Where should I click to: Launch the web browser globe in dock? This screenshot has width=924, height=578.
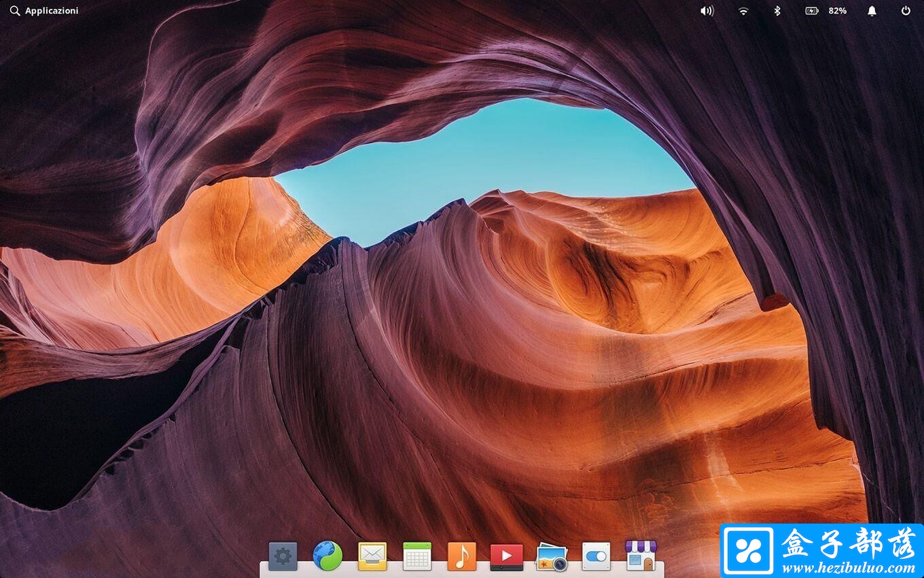pos(327,556)
